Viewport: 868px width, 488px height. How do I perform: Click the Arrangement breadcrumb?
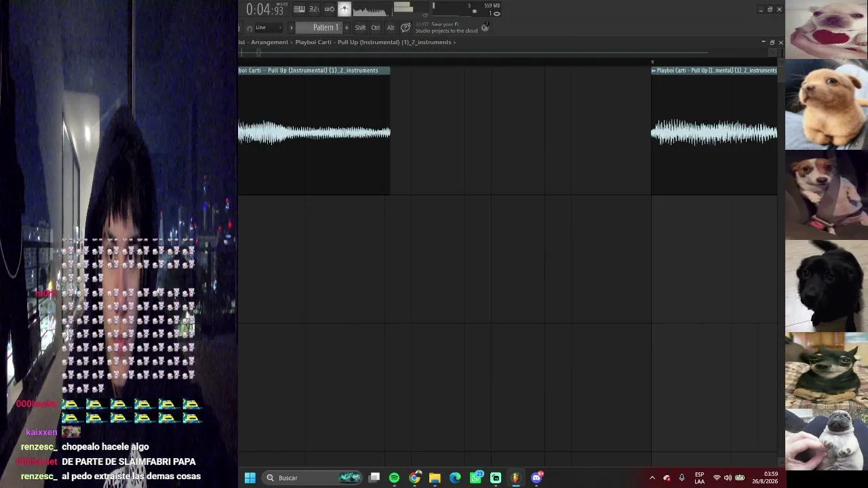[x=270, y=42]
